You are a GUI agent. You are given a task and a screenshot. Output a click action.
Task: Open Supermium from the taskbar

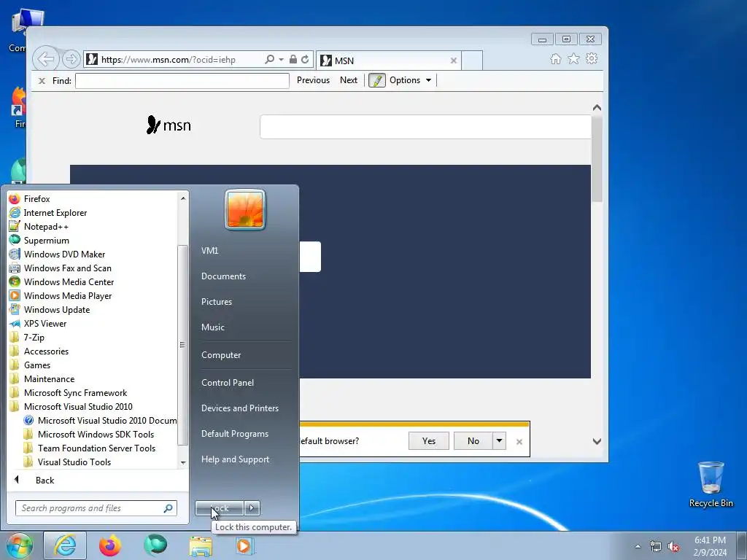pyautogui.click(x=155, y=545)
